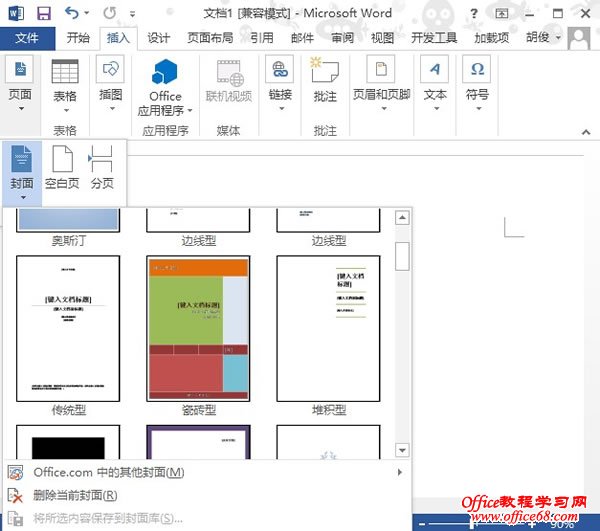Open Office apps (应用程序) store icon
600x531 pixels.
(165, 73)
